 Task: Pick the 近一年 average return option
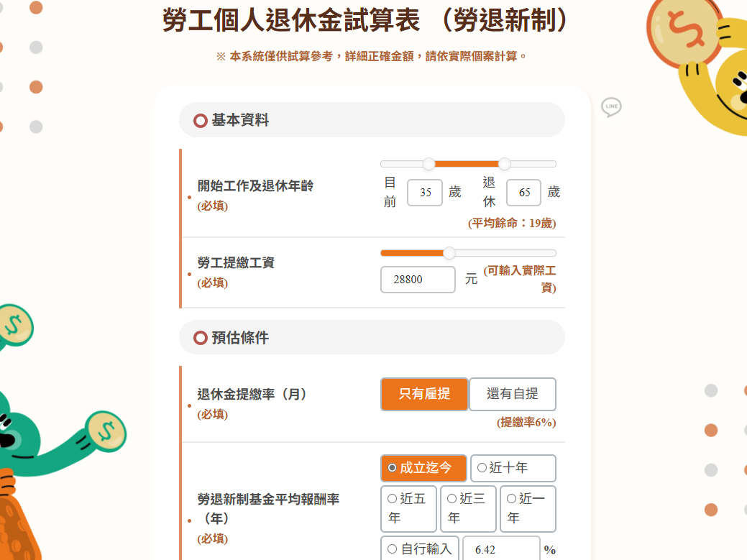(528, 508)
